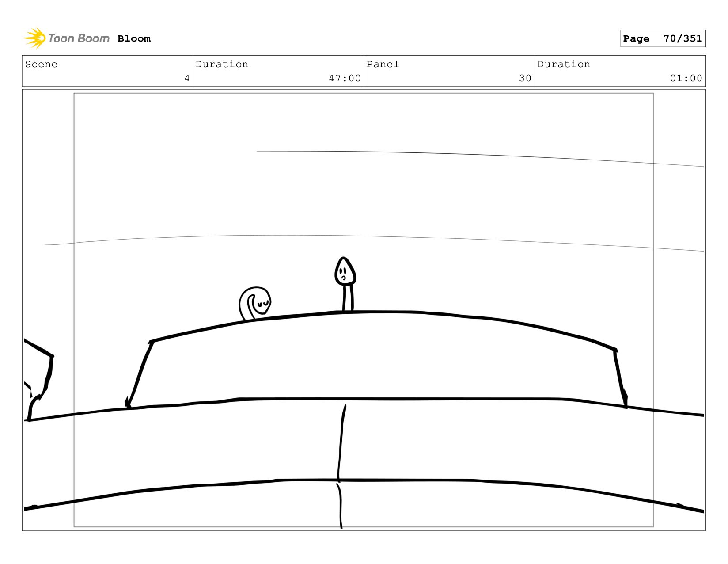
Task: Click the 'Panel' header label
Action: (x=383, y=64)
